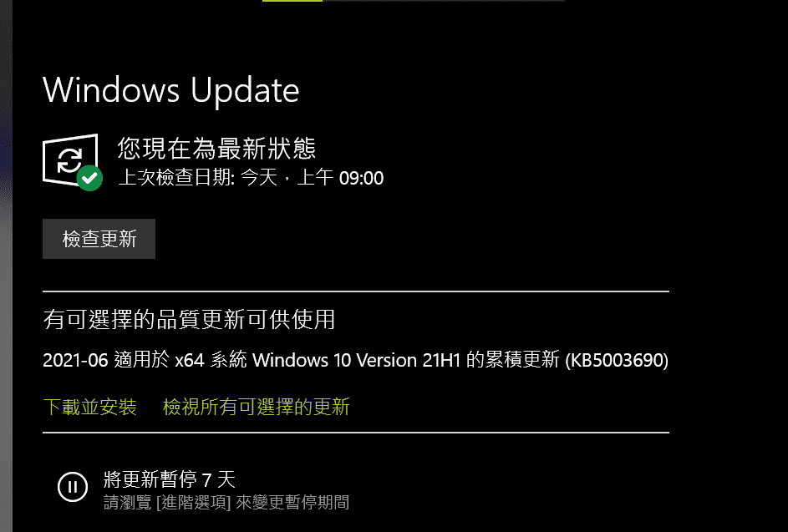The image size is (788, 532).
Task: Click the 09:00 time text
Action: click(361, 178)
